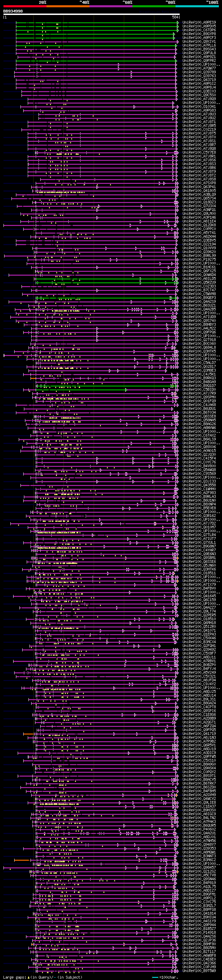Select hit UniRef100_P14918

tap(199, 933)
